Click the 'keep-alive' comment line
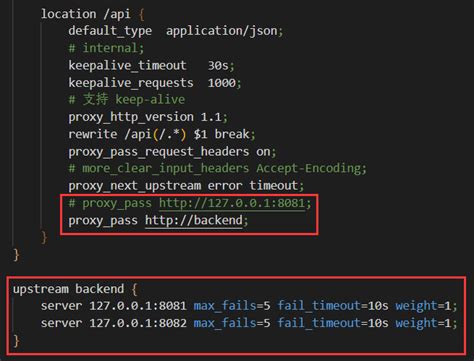 (127, 100)
